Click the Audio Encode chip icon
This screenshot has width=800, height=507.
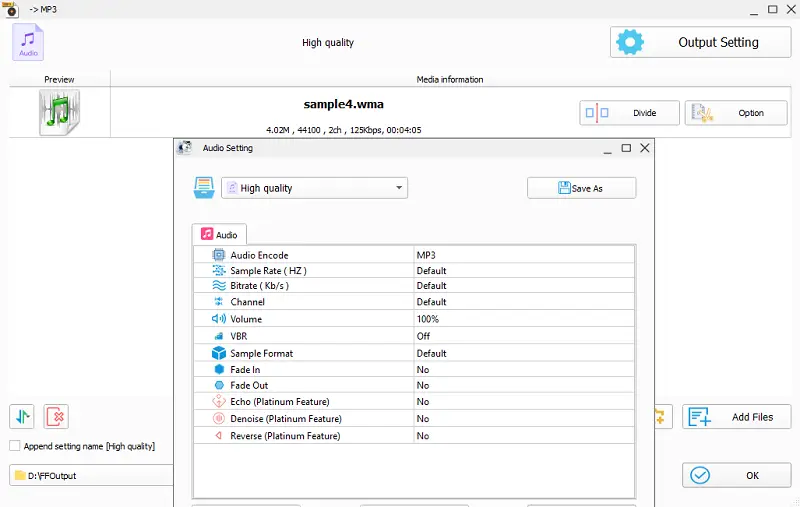click(x=219, y=255)
